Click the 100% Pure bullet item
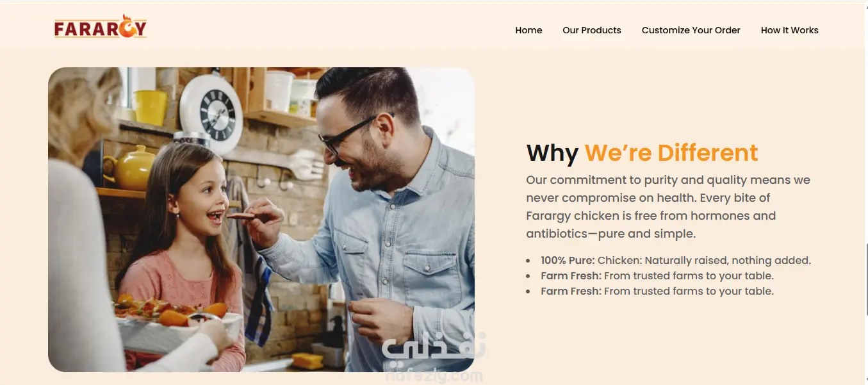The width and height of the screenshot is (868, 385). click(676, 261)
